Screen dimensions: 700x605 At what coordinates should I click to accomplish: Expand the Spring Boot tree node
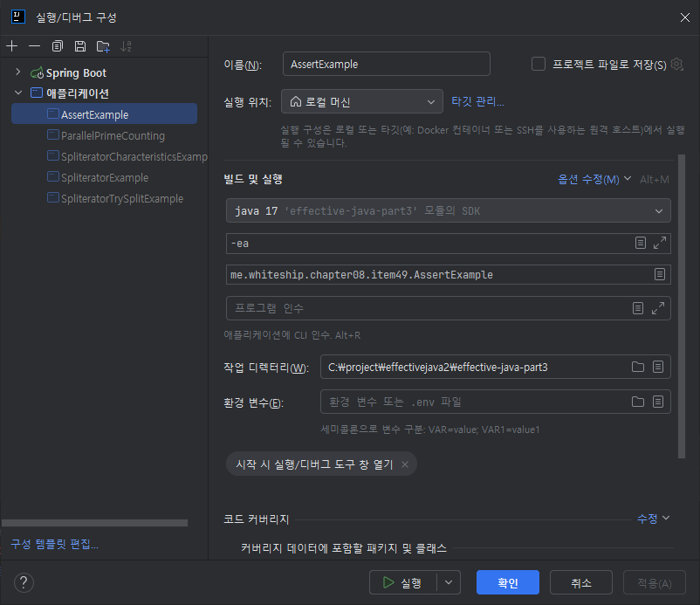(x=17, y=72)
